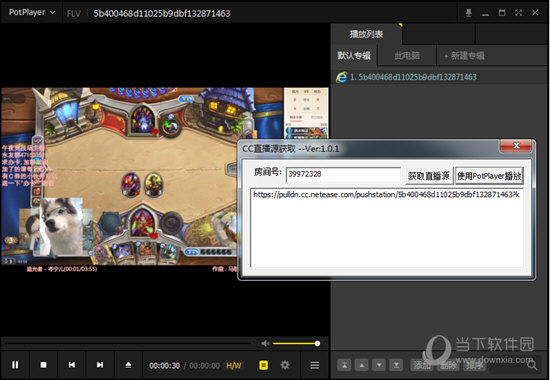Open the control panel gear icon
Image resolution: width=550 pixels, height=380 pixels.
285,365
